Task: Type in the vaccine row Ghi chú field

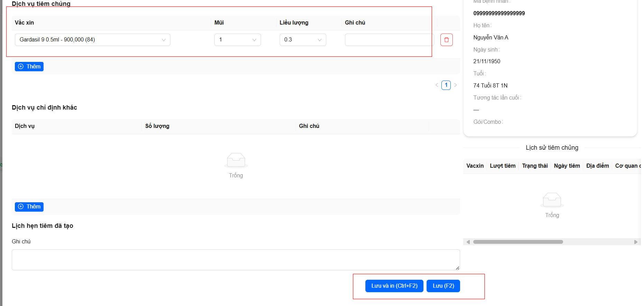Action: click(389, 40)
